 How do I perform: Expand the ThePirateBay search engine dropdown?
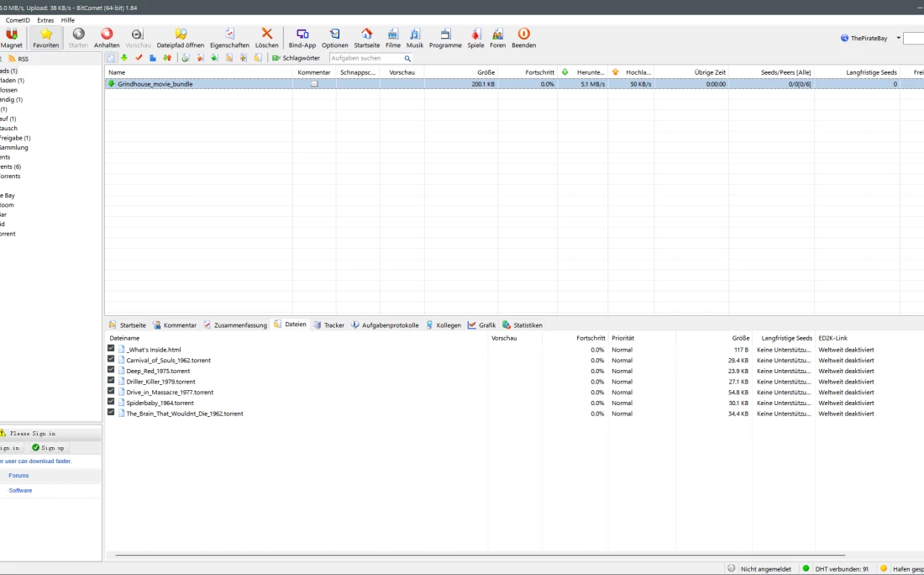tap(898, 38)
